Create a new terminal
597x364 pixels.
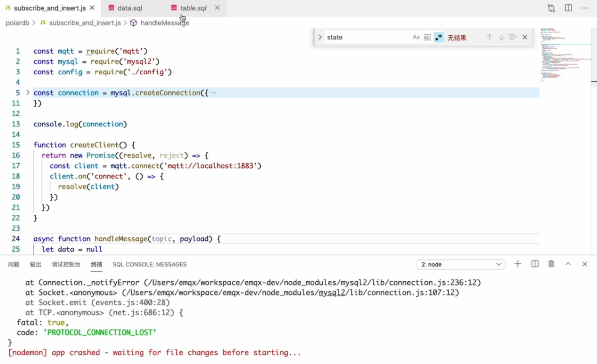click(518, 264)
